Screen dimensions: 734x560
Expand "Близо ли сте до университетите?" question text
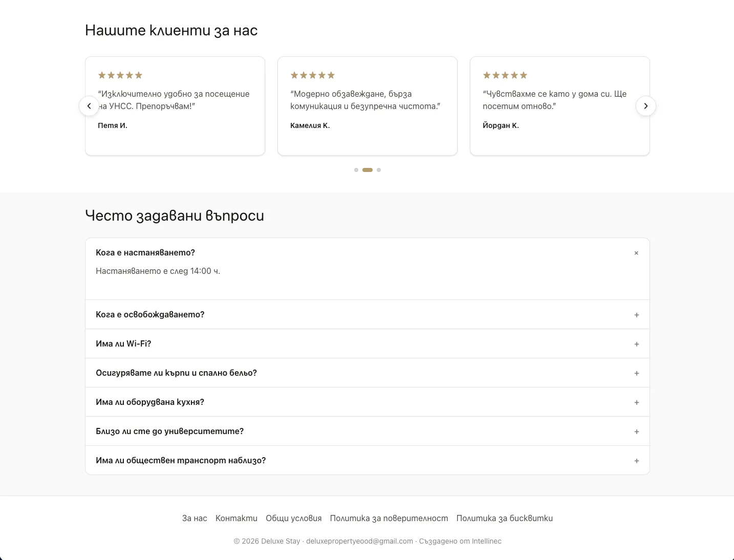(169, 431)
